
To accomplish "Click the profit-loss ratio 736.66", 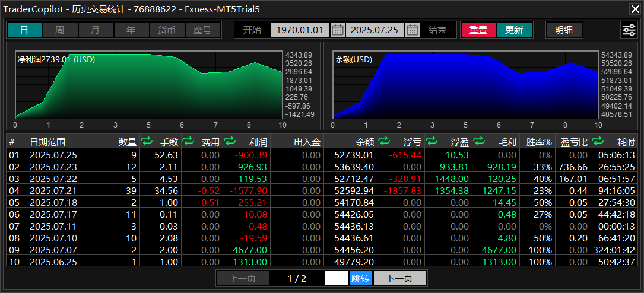I will click(573, 167).
